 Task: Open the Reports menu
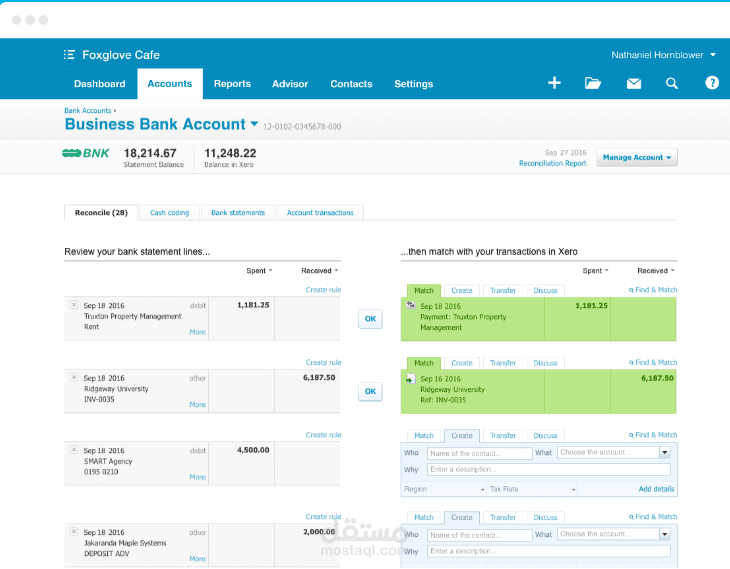[232, 84]
